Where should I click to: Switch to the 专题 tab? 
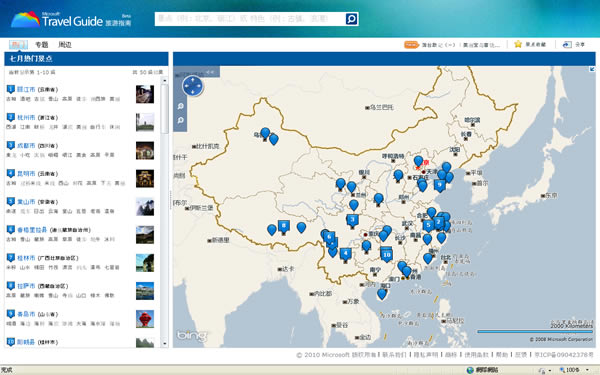[x=42, y=45]
